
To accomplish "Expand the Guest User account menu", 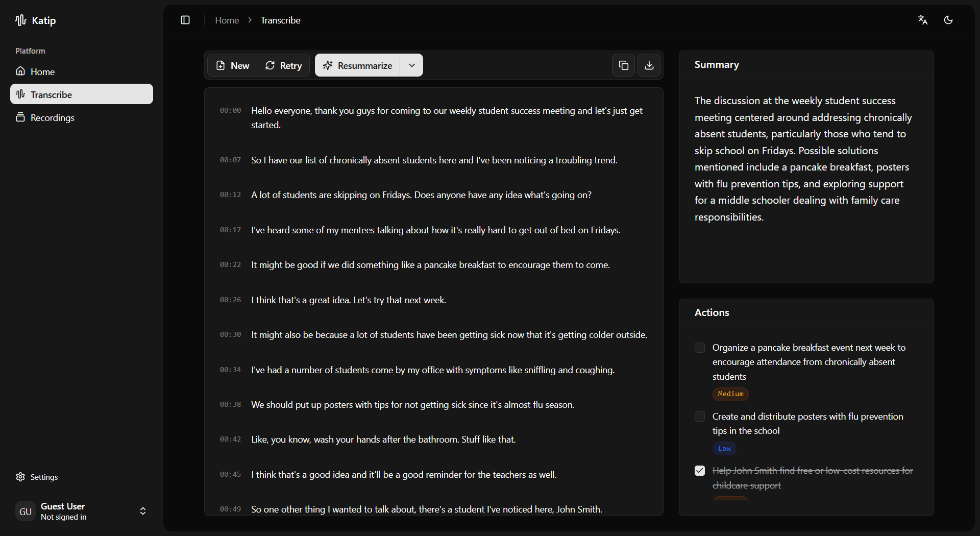I will click(x=143, y=511).
